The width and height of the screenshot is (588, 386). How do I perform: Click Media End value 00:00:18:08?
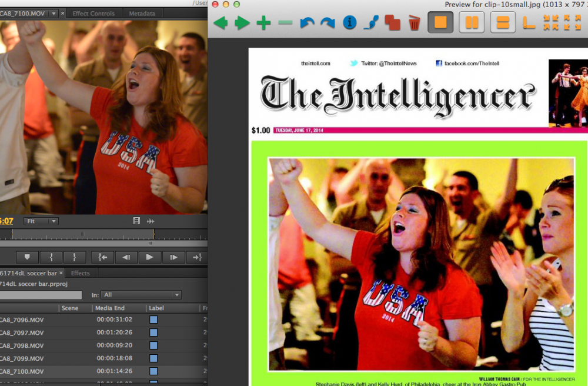[115, 358]
